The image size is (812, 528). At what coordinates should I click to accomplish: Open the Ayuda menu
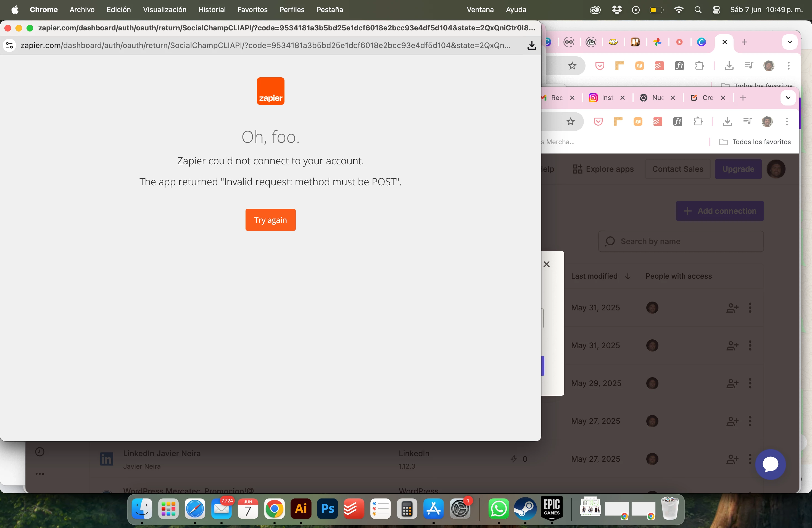pos(516,10)
